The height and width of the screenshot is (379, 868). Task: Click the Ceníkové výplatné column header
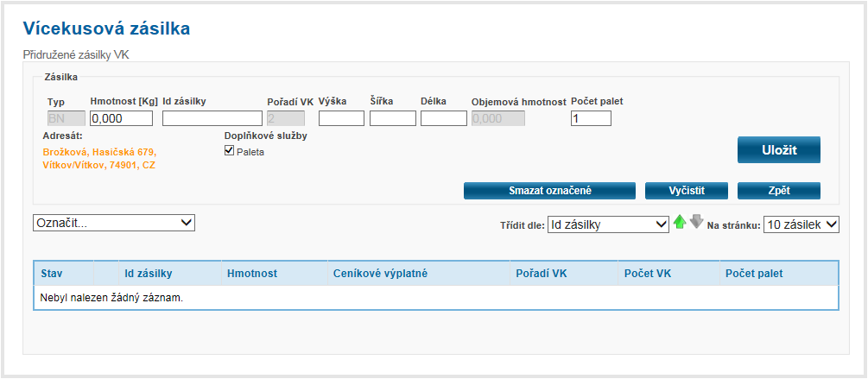(x=380, y=274)
